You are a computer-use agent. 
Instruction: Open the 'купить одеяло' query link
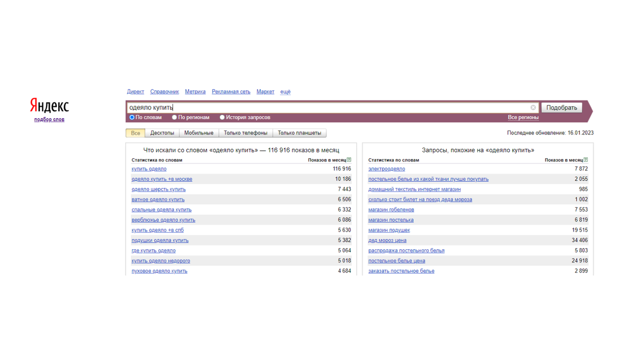coord(149,169)
